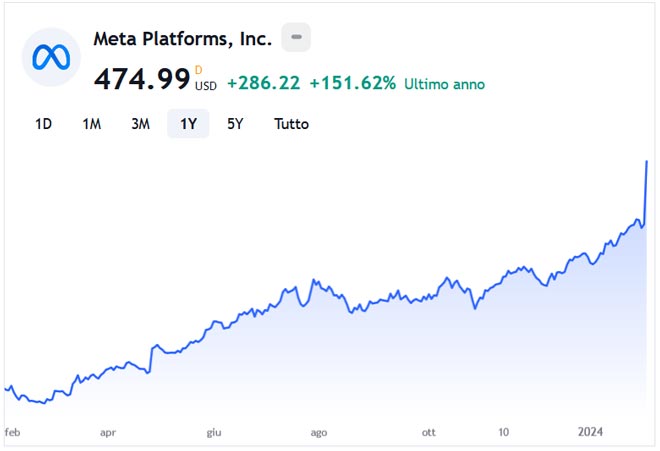Click the Meta Platforms, Inc. title
The image size is (660, 451).
[x=182, y=39]
